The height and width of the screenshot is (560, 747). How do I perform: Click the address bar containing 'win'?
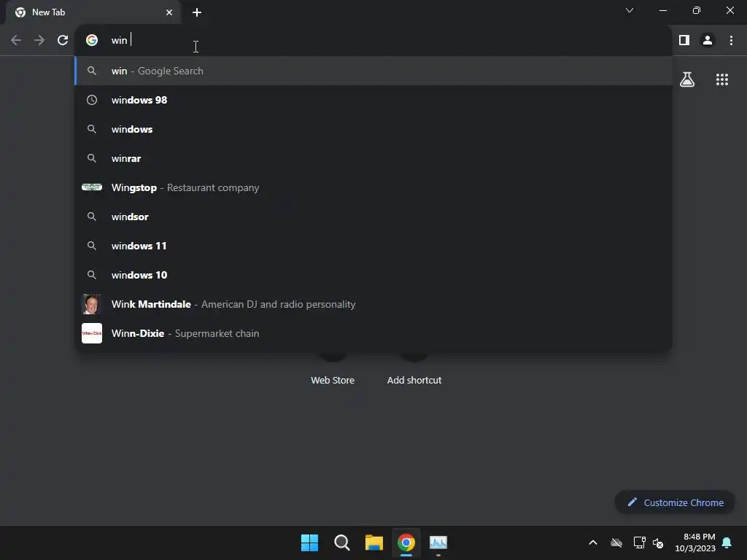pos(373,41)
